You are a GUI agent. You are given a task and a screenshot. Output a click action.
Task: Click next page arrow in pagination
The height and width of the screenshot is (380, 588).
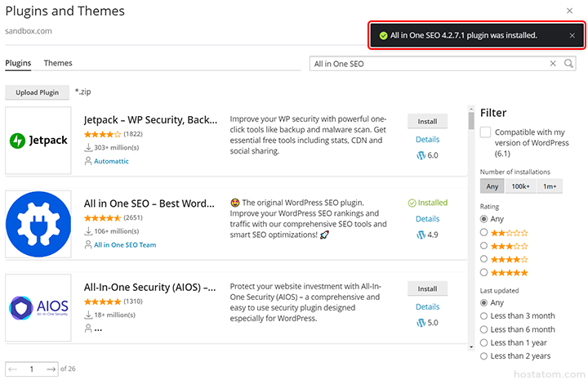(52, 369)
